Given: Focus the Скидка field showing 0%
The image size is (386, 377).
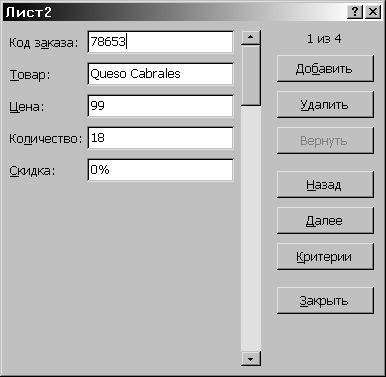Looking at the screenshot, I should pyautogui.click(x=160, y=170).
